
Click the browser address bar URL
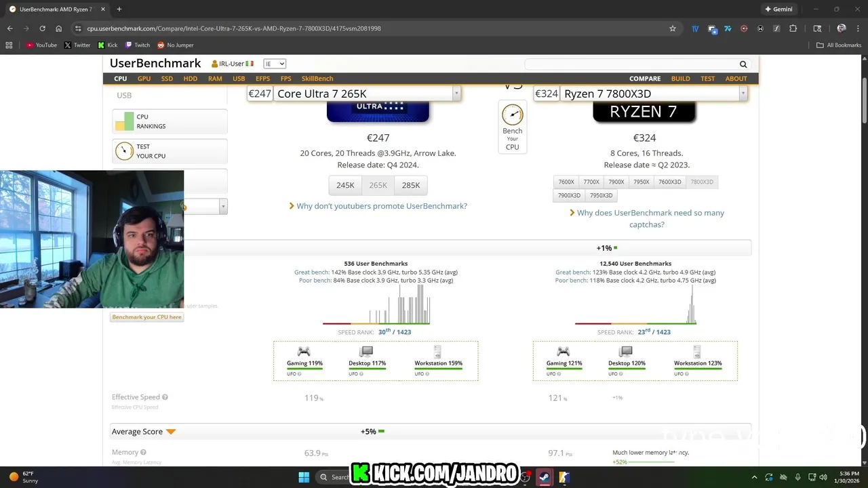tap(234, 28)
